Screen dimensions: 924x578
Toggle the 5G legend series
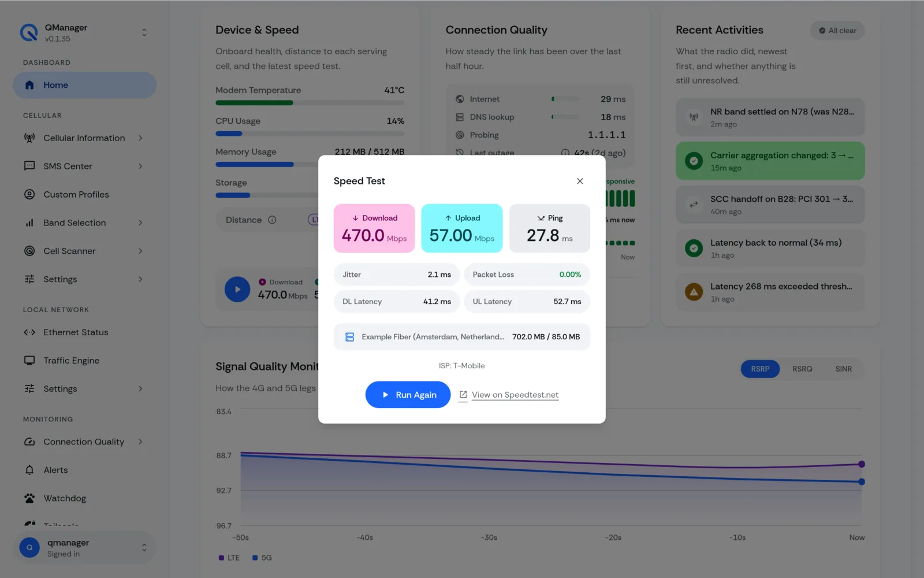(262, 558)
